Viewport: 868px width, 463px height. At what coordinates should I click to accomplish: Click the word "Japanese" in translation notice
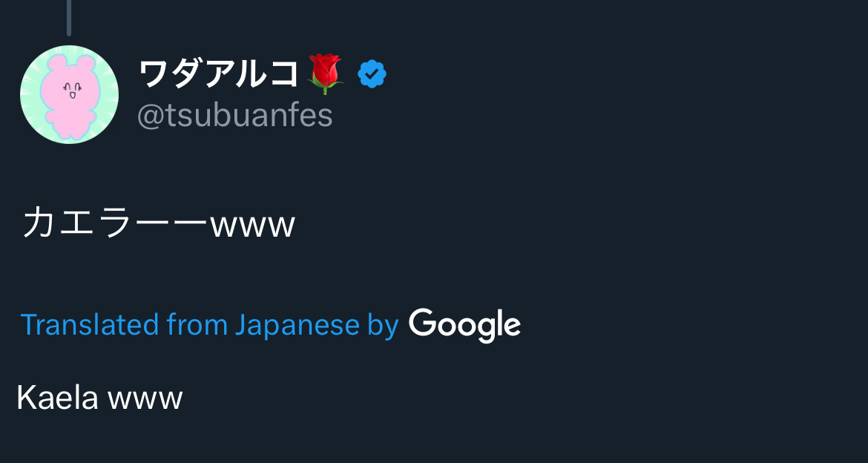coord(297,325)
